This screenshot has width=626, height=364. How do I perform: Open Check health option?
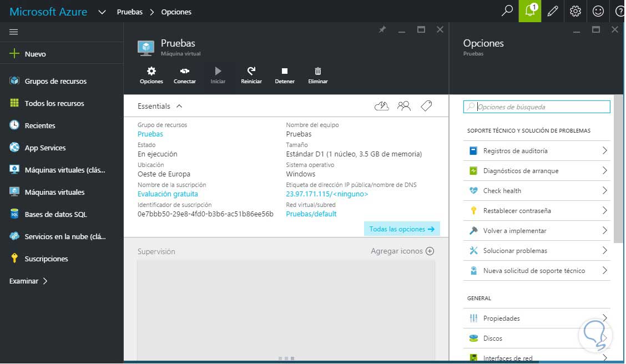537,191
